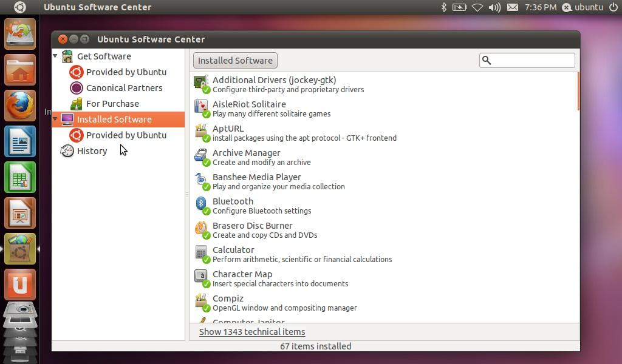Open LibreOffice Calc from the dock
The height and width of the screenshot is (364, 622).
[20, 177]
